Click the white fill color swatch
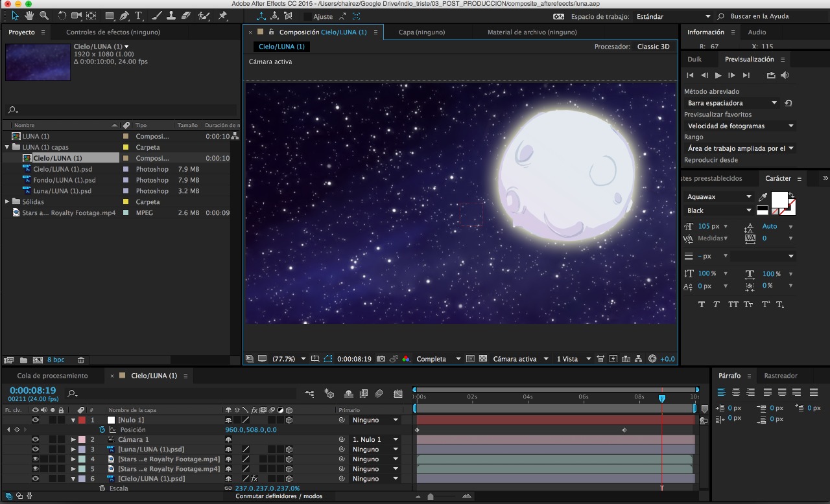The height and width of the screenshot is (504, 830). (x=779, y=199)
